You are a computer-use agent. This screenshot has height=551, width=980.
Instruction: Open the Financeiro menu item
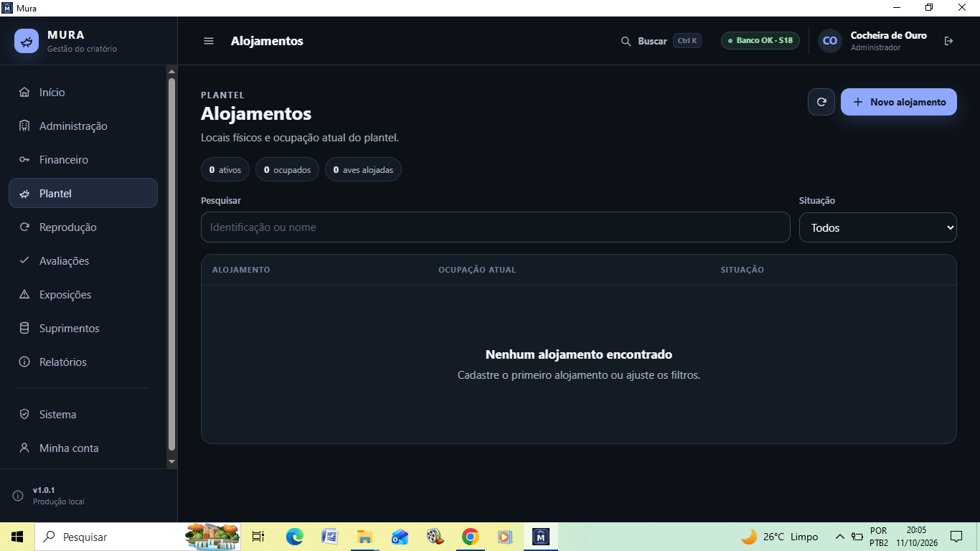(x=83, y=159)
